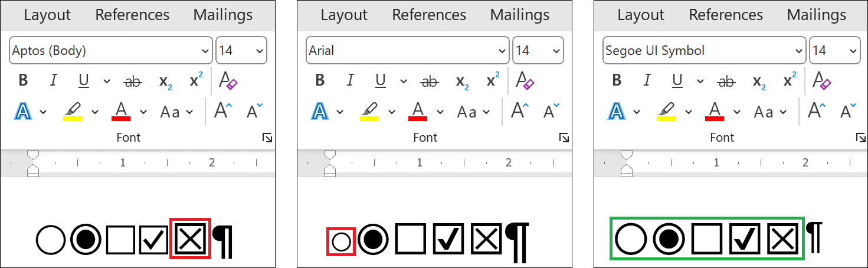Open Layout tab in the Aptos (Body) panel

coord(47,15)
